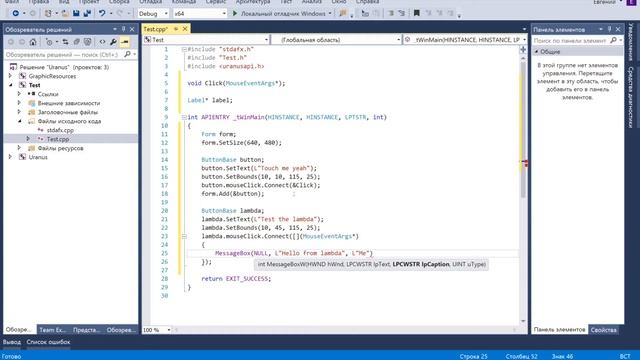Click the search magnifier in Панель элементов
This screenshot has width=640, height=360.
[x=613, y=40]
